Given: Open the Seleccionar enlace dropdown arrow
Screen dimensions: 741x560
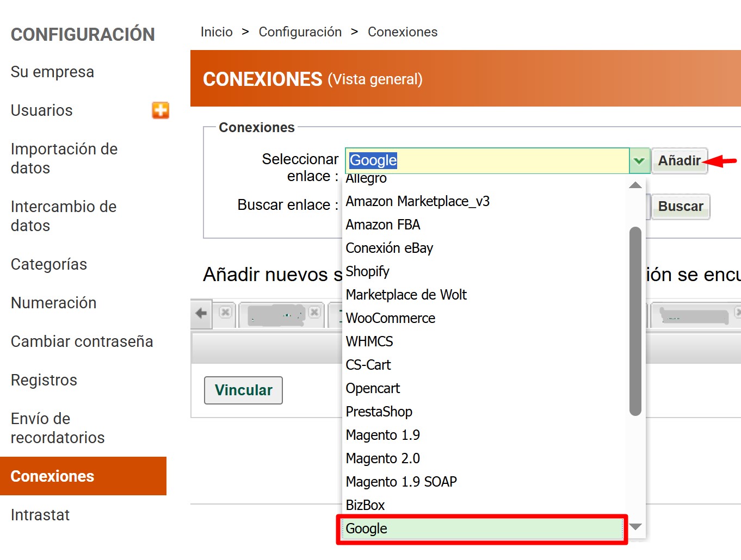Looking at the screenshot, I should pos(639,161).
